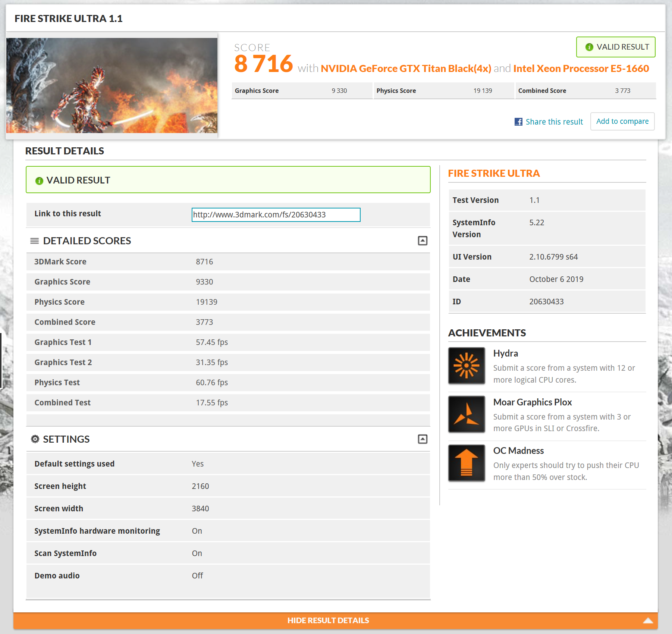Viewport: 672px width, 634px height.
Task: Click Graphics Test 2 value 31.35 fps
Action: 212,362
